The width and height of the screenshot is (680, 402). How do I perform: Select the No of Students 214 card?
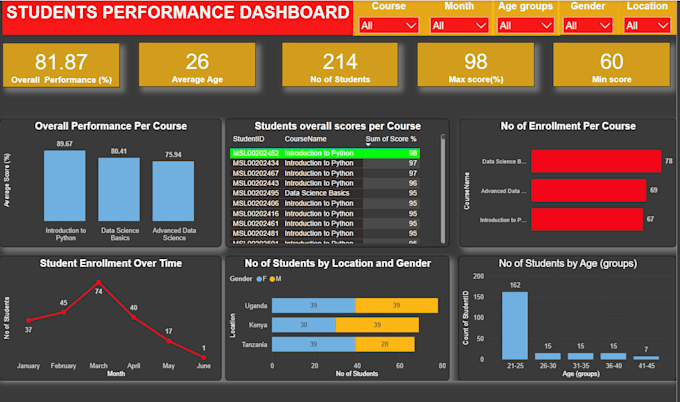pos(340,65)
